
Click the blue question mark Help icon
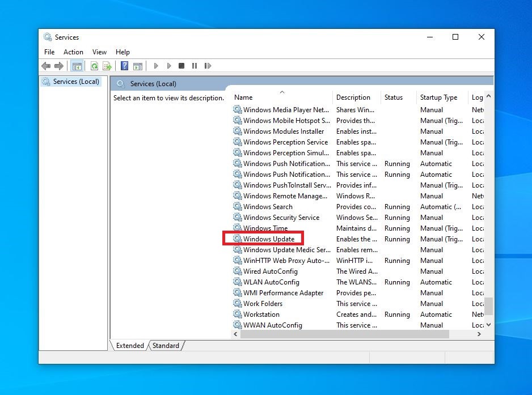click(x=124, y=66)
